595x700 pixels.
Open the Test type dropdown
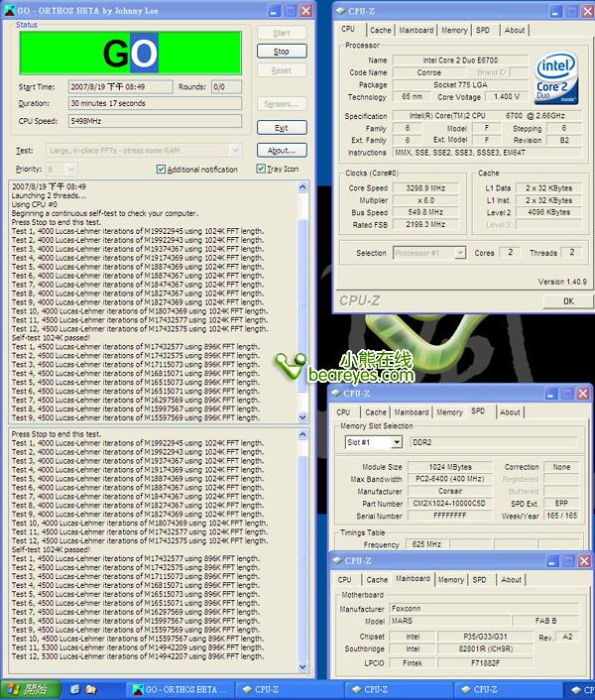pos(236,151)
